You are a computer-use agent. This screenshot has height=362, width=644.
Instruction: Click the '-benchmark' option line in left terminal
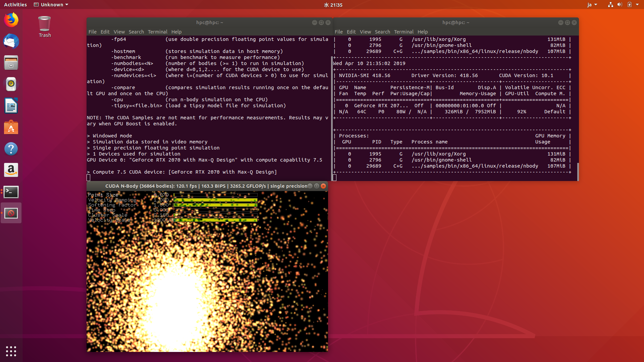(x=196, y=57)
